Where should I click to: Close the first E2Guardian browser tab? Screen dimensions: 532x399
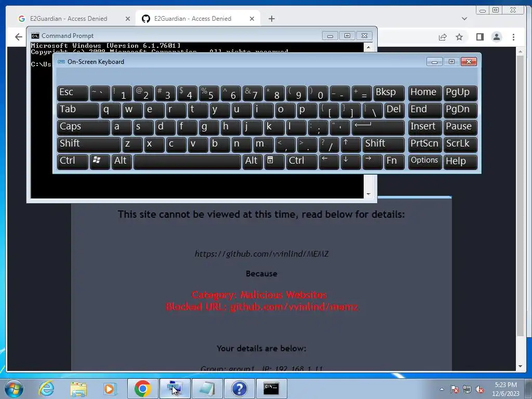tap(128, 19)
